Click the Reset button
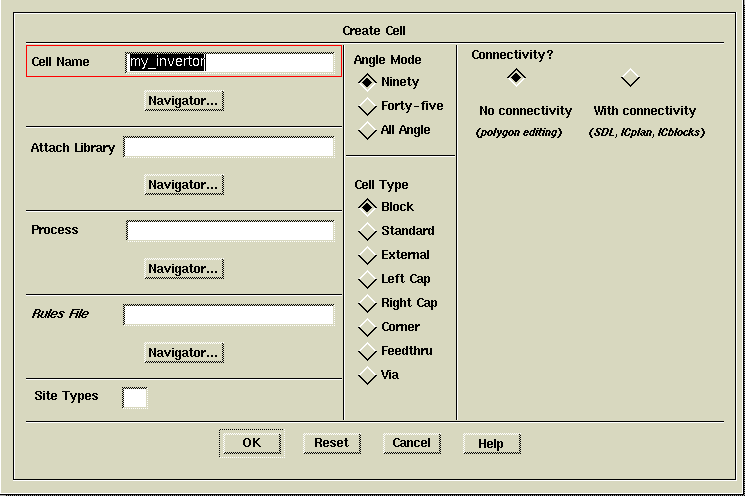The width and height of the screenshot is (745, 496). point(331,443)
